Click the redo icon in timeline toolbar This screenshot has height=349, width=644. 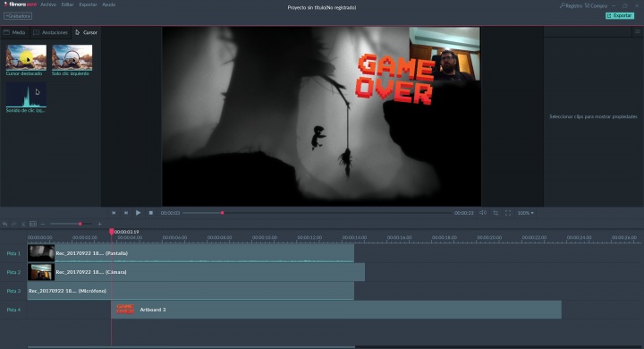(x=14, y=224)
